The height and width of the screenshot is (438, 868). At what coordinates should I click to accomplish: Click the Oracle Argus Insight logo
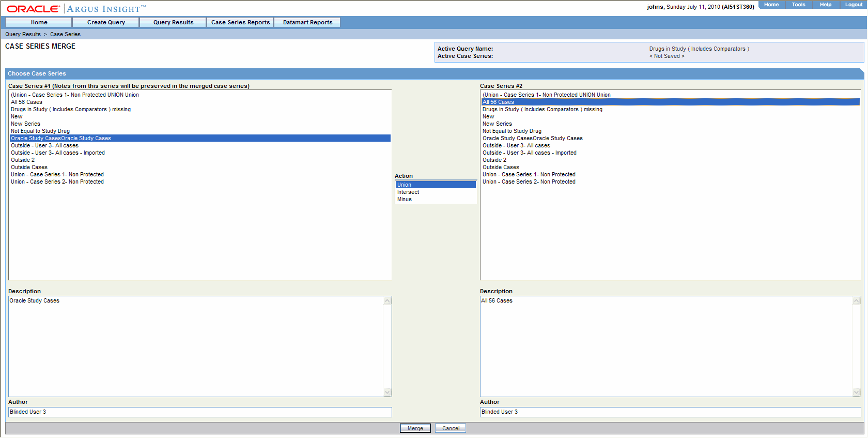click(76, 9)
